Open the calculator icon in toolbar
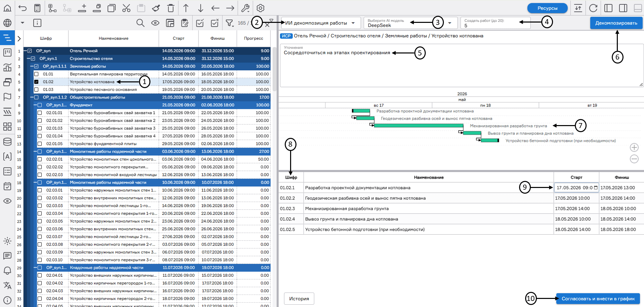 [x=37, y=8]
